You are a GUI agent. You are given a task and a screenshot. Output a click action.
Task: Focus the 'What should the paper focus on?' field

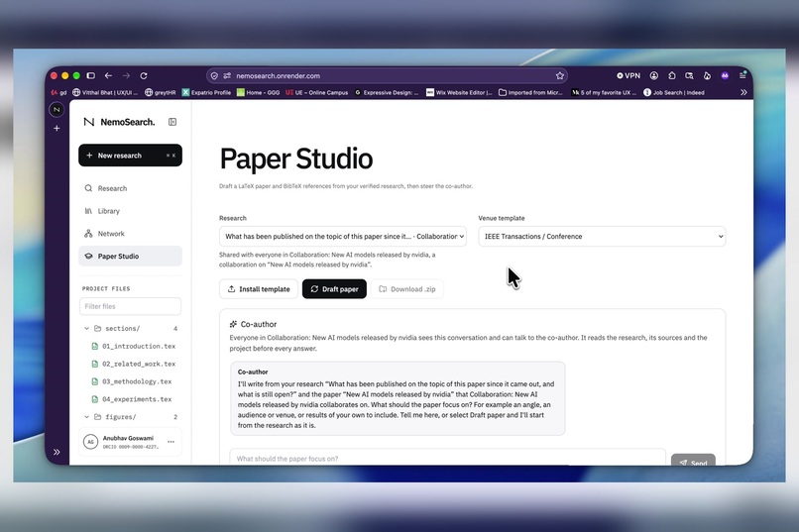447,458
